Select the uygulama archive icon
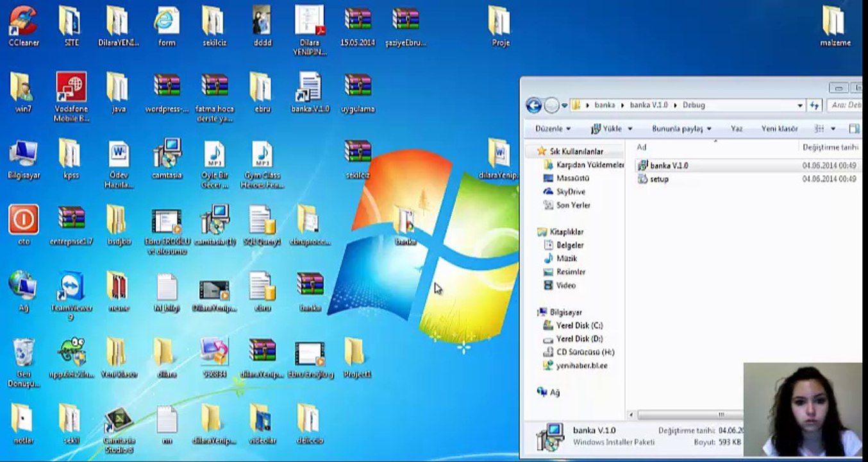The width and height of the screenshot is (868, 462). [358, 93]
